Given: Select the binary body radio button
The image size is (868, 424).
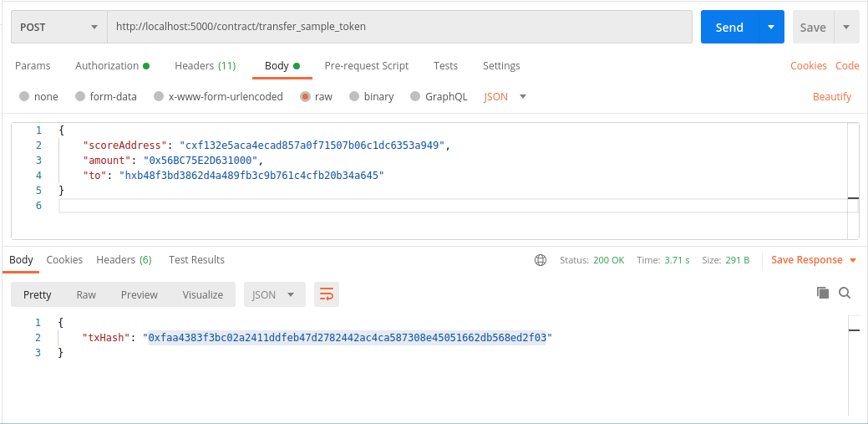Looking at the screenshot, I should point(354,96).
